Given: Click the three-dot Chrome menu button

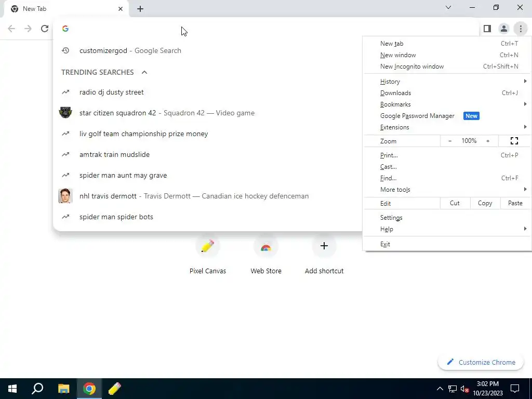Looking at the screenshot, I should point(521,29).
